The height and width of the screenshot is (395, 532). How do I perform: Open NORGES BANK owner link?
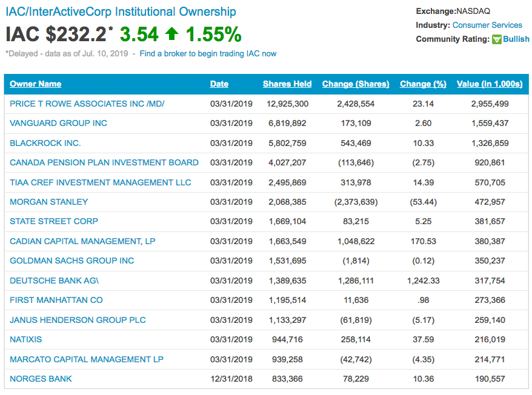[x=41, y=379]
